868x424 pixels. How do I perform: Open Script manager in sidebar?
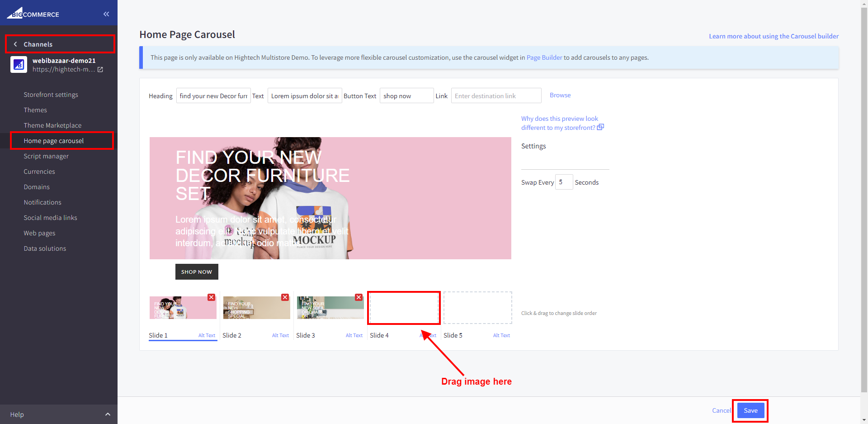(x=46, y=156)
